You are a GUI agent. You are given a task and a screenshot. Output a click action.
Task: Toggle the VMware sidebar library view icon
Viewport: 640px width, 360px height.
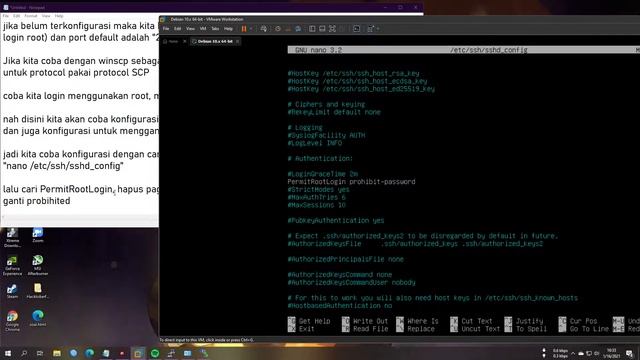point(312,29)
